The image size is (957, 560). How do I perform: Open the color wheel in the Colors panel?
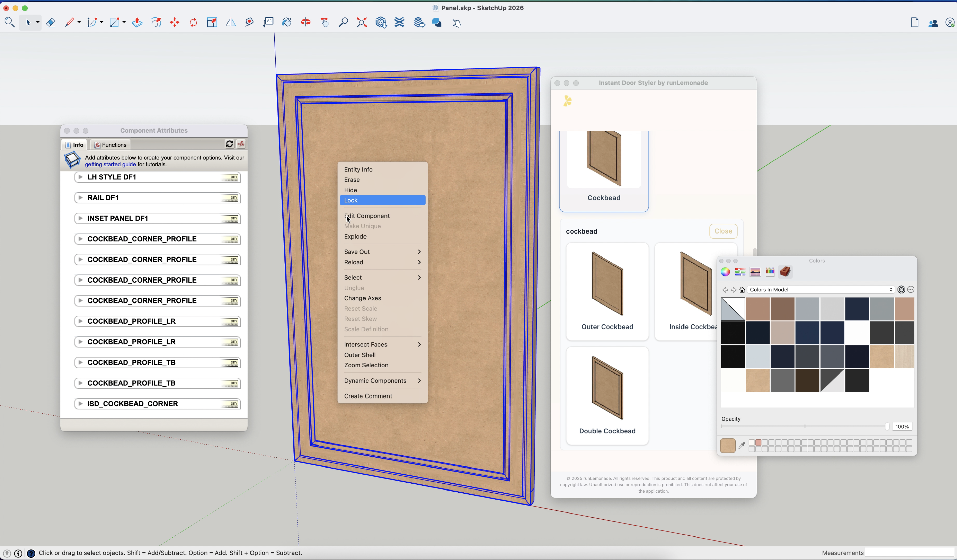pos(725,272)
